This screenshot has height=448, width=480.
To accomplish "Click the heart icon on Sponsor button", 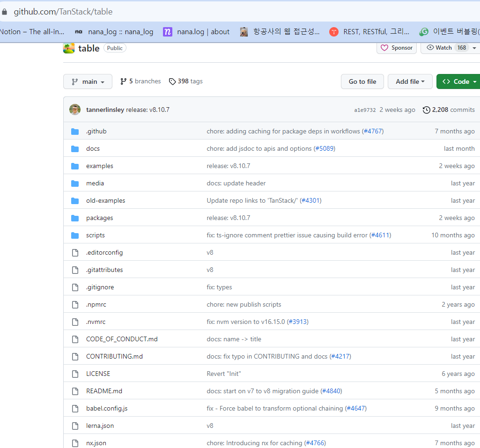I will tap(384, 48).
